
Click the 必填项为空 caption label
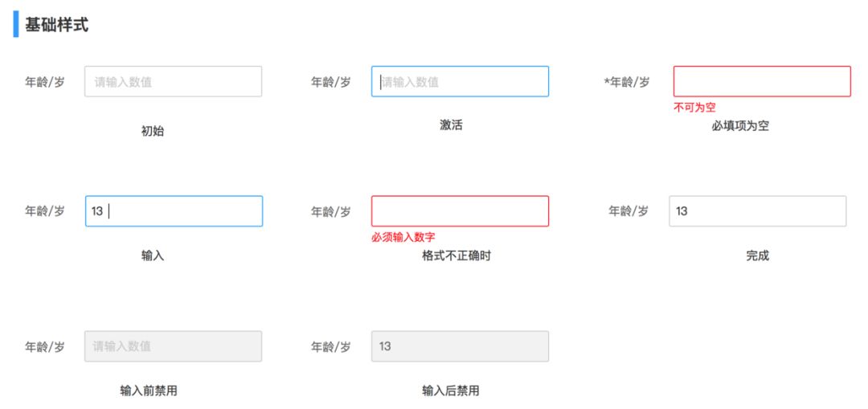tap(740, 126)
